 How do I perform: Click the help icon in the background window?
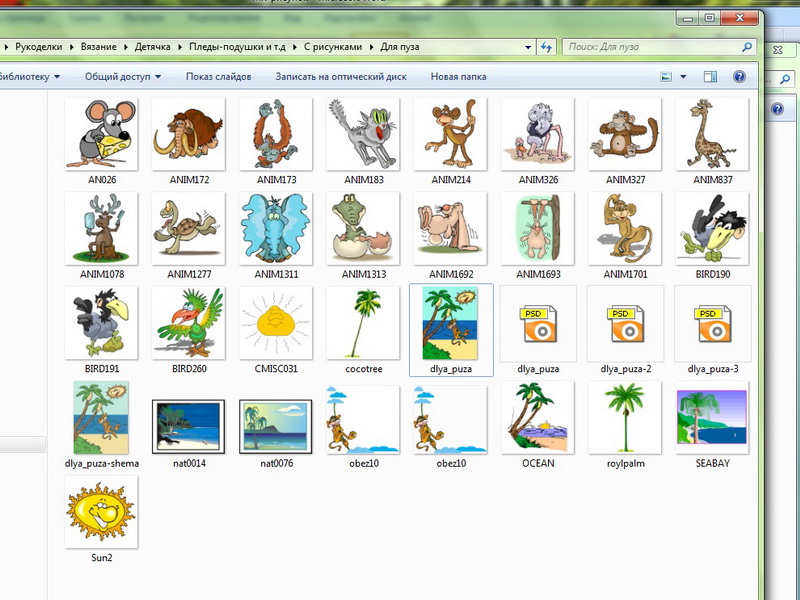coord(777,109)
